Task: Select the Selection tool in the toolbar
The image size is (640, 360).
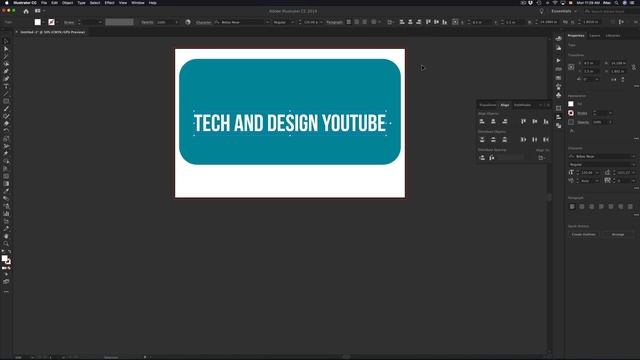Action: (6, 41)
